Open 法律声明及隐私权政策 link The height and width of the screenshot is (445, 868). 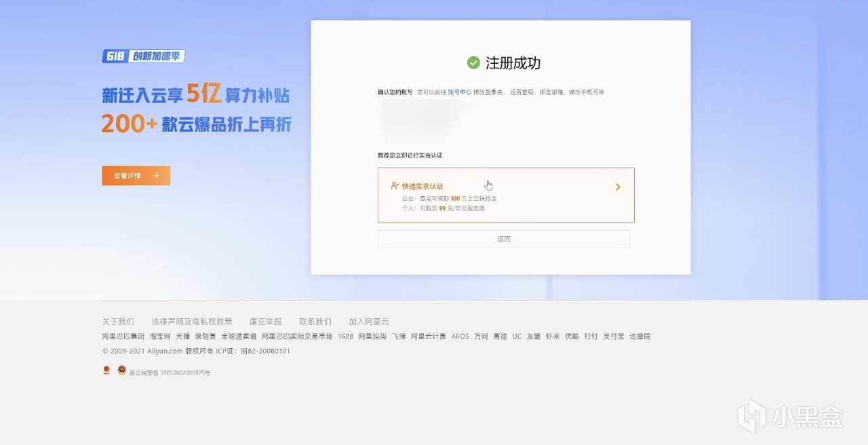coord(192,322)
